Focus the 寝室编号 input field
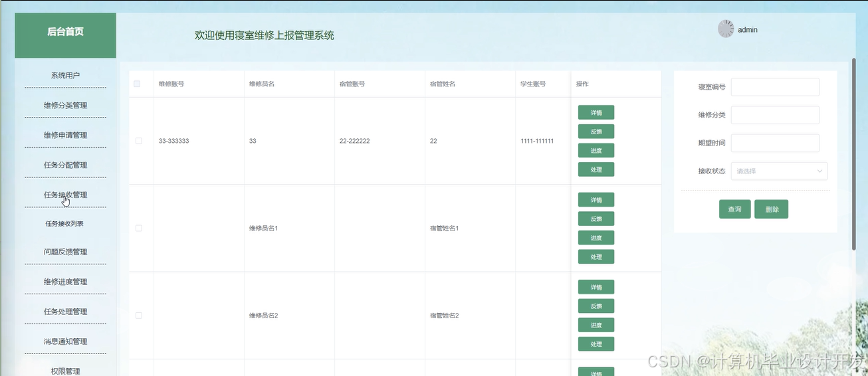This screenshot has width=868, height=376. pyautogui.click(x=775, y=87)
